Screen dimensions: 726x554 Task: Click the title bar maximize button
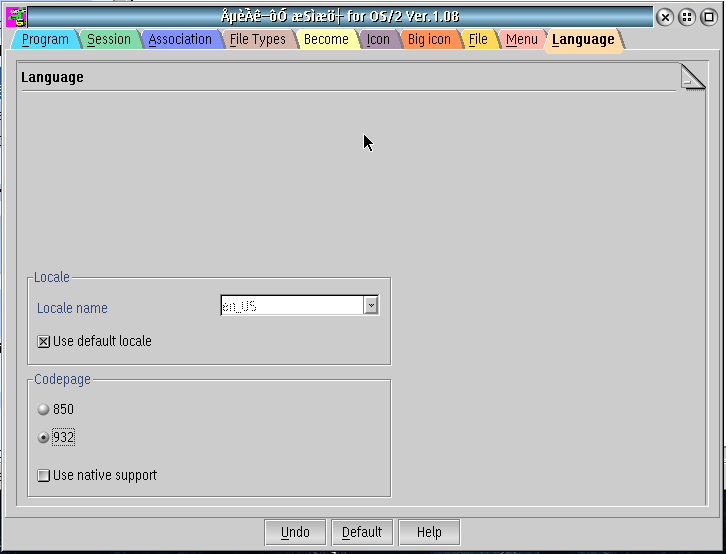(709, 18)
